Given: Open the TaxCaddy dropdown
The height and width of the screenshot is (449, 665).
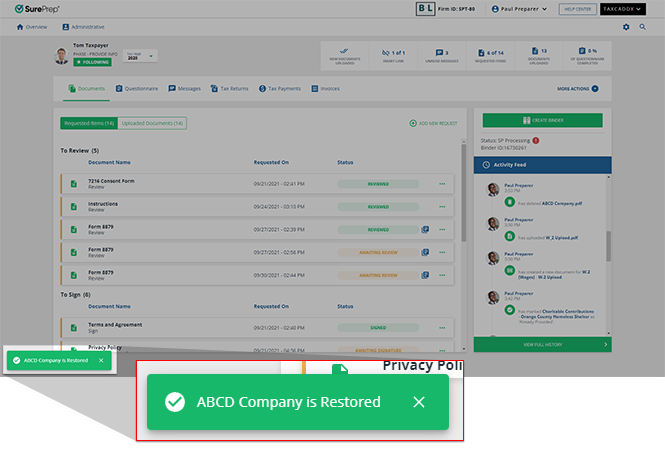Looking at the screenshot, I should [x=623, y=9].
